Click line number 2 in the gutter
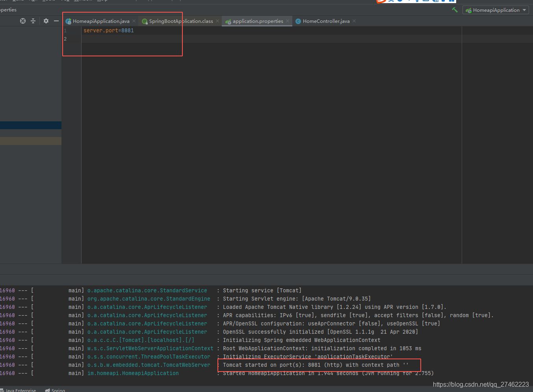The height and width of the screenshot is (392, 533). pos(65,39)
